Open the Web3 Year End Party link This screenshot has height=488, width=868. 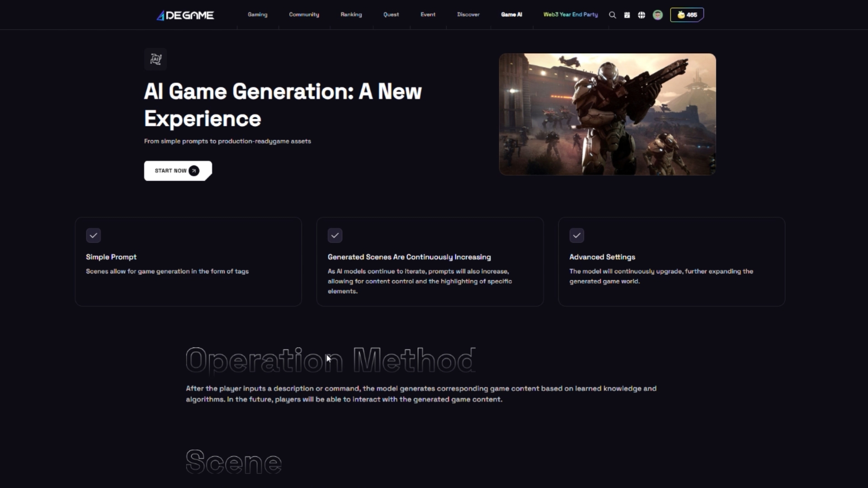click(570, 15)
